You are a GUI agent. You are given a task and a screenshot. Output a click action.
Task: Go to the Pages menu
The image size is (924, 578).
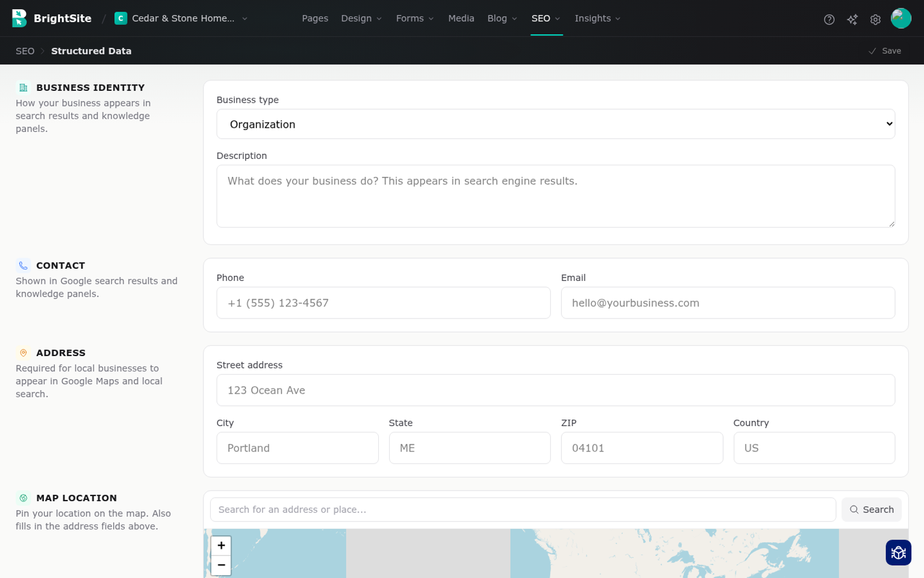[x=315, y=18]
